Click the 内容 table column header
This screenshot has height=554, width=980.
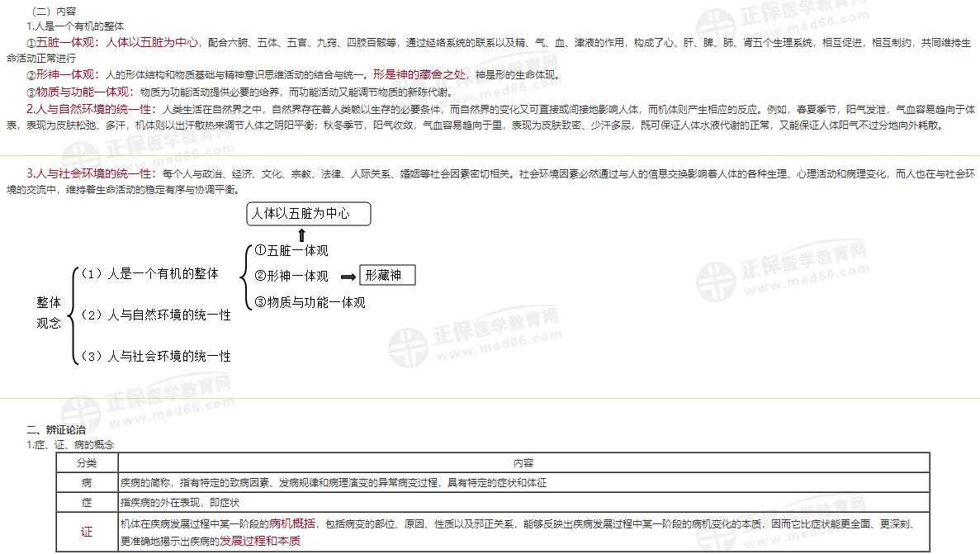tap(523, 463)
